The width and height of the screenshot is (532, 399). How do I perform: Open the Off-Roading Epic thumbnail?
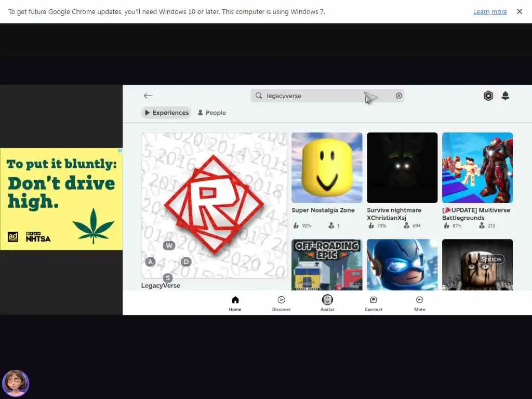pyautogui.click(x=327, y=264)
